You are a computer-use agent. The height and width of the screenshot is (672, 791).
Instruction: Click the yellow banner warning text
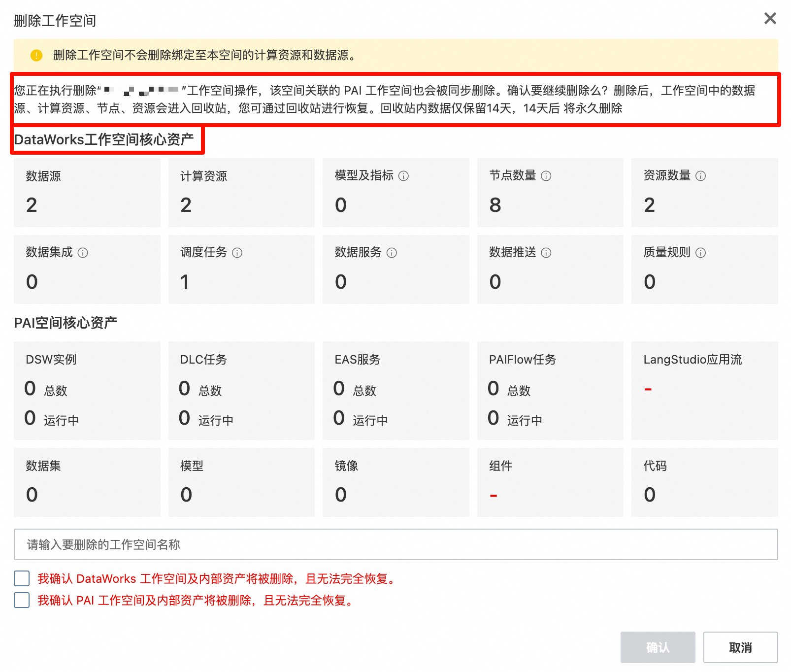pyautogui.click(x=204, y=55)
